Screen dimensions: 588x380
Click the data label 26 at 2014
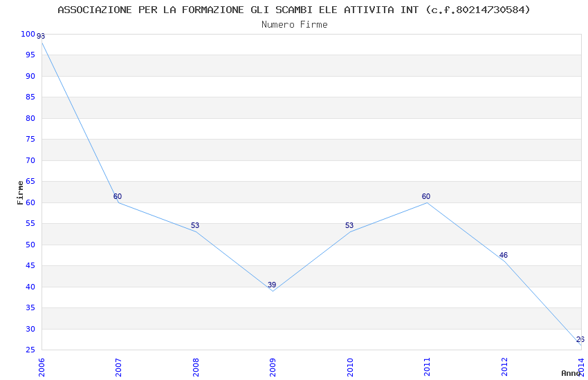tap(580, 340)
